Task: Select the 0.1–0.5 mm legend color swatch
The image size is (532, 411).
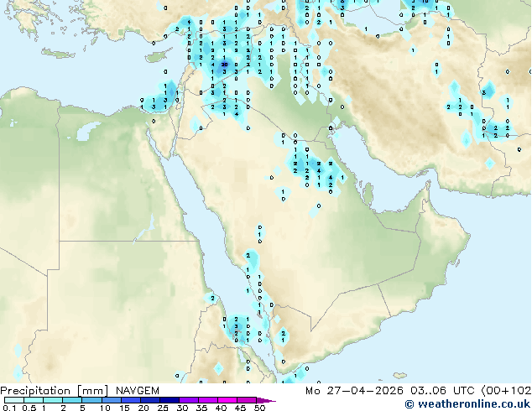Action: [14, 400]
